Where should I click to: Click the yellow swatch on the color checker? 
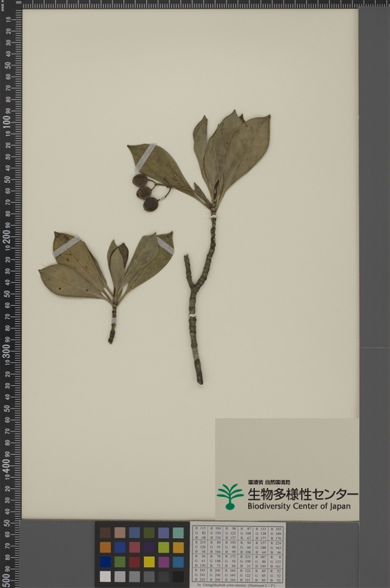pos(149,562)
